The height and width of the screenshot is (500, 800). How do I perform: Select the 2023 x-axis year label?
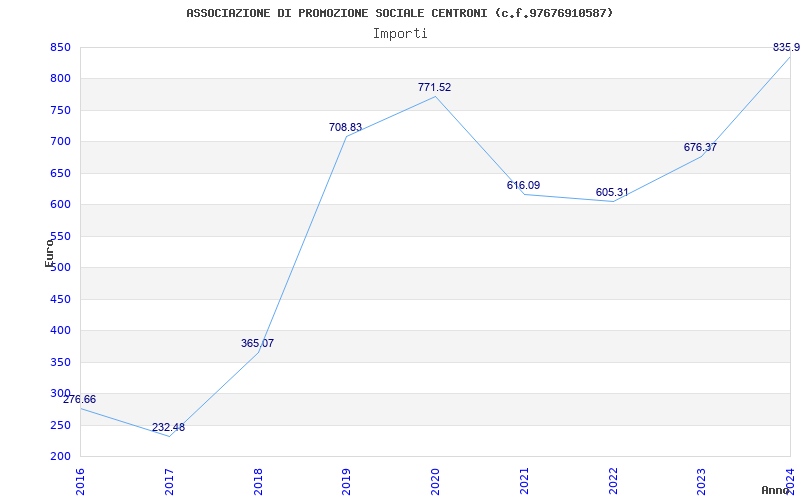coord(702,482)
